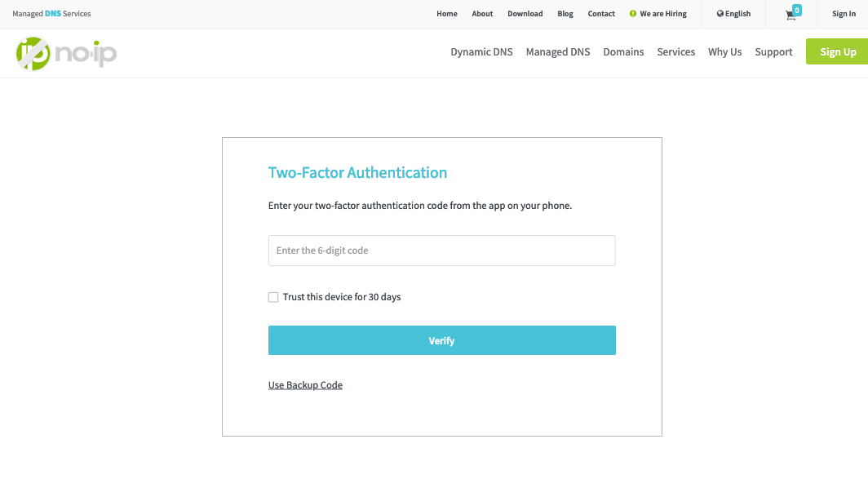Select the Home menu item

[x=446, y=13]
